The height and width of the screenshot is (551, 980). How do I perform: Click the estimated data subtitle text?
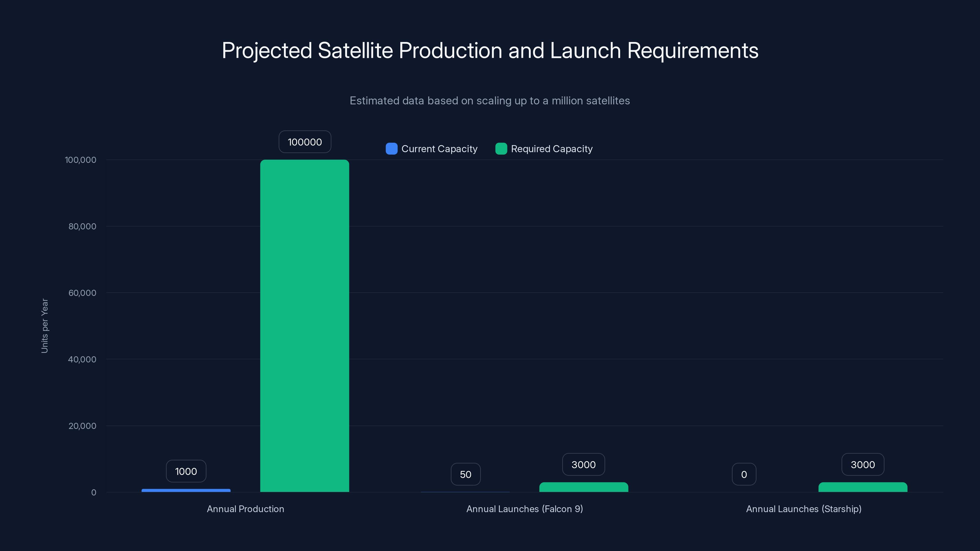point(490,100)
